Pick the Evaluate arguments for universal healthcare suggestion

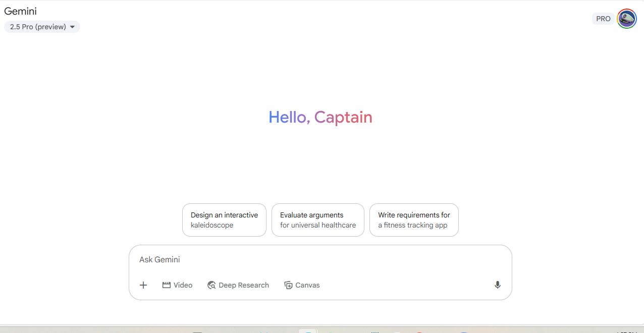(x=318, y=220)
